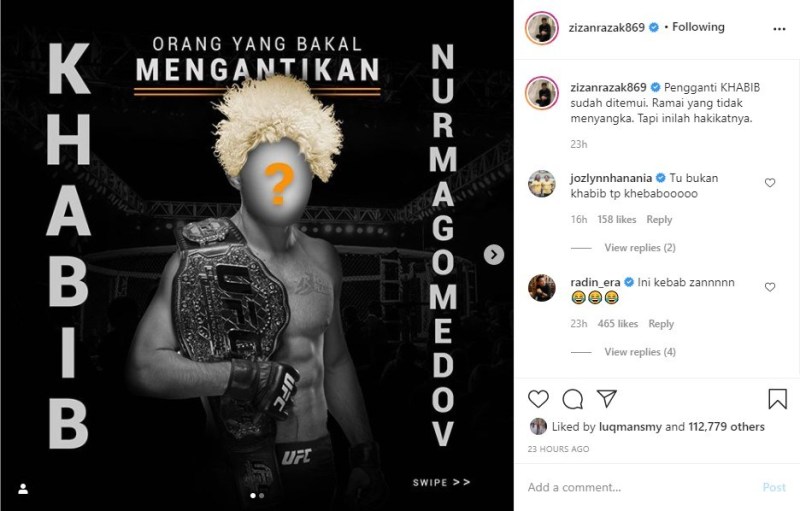
Task: Go to the next carousel image arrow
Action: click(x=494, y=254)
